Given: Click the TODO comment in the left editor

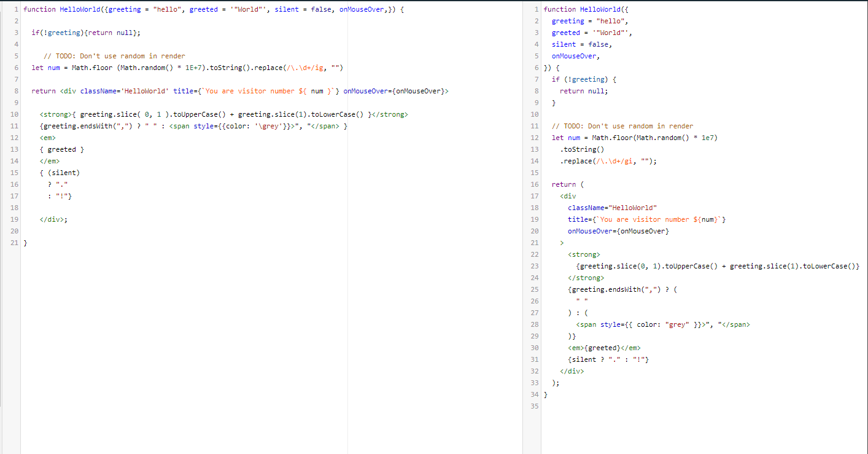Looking at the screenshot, I should pos(115,56).
